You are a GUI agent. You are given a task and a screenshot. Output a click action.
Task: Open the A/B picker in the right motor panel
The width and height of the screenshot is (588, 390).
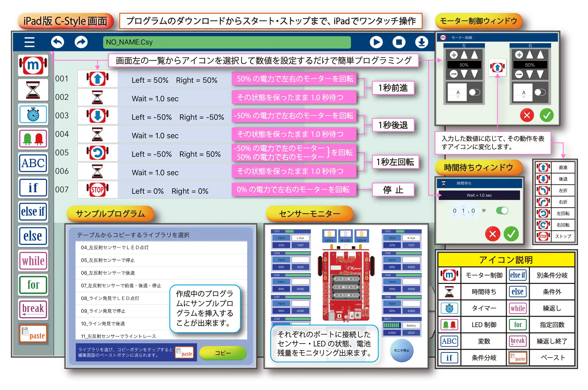(523, 93)
